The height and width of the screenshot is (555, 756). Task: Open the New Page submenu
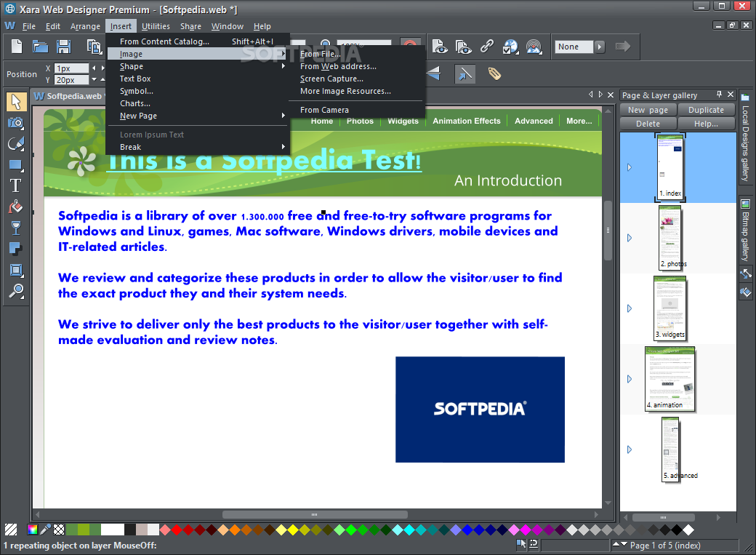[198, 116]
